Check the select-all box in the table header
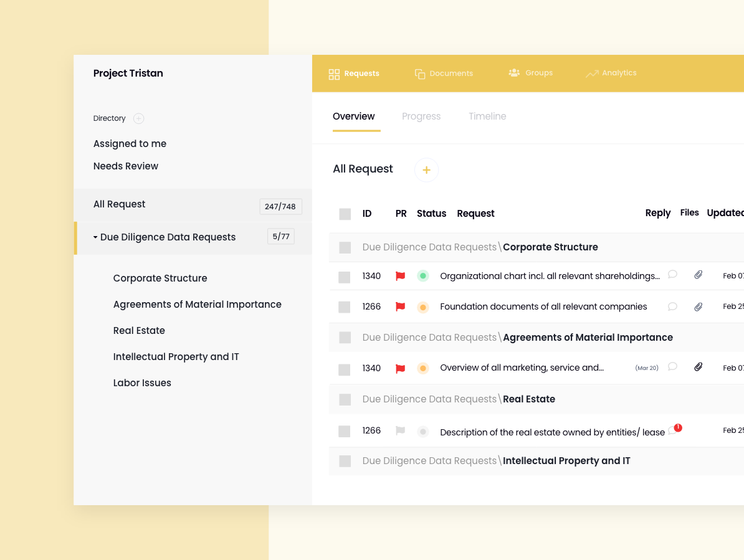Image resolution: width=744 pixels, height=560 pixels. [345, 214]
